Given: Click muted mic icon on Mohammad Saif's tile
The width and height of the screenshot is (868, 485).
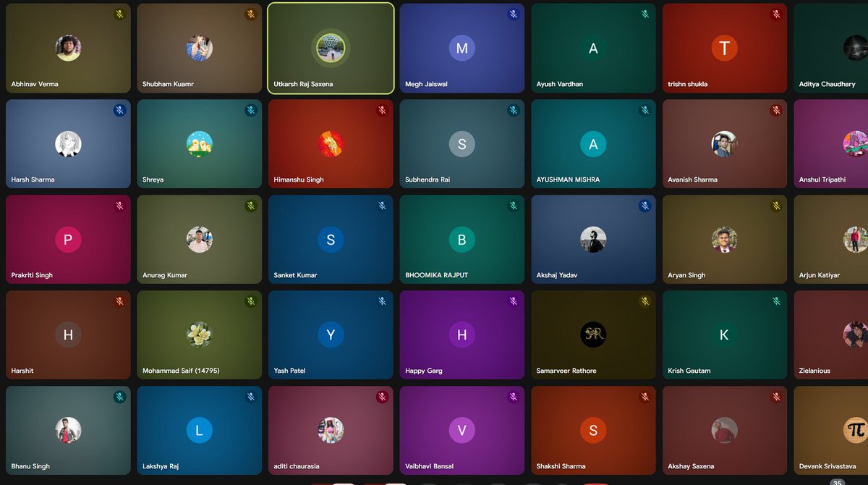Looking at the screenshot, I should [x=251, y=301].
